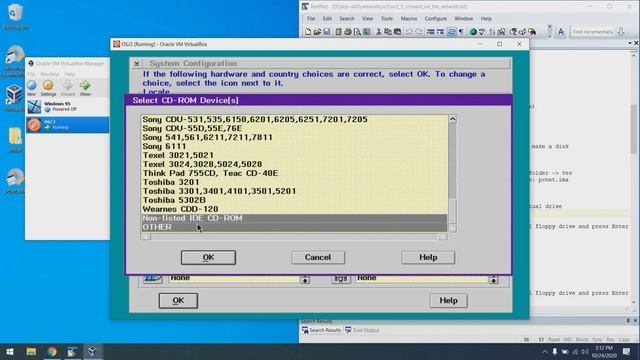Click the device list scroll-up arrow
The image size is (640, 360).
pos(452,119)
